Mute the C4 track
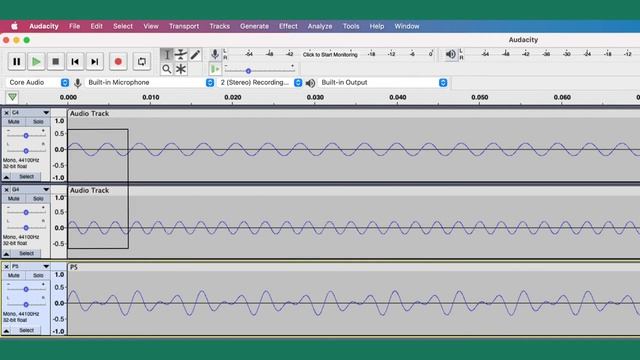 tap(13, 122)
